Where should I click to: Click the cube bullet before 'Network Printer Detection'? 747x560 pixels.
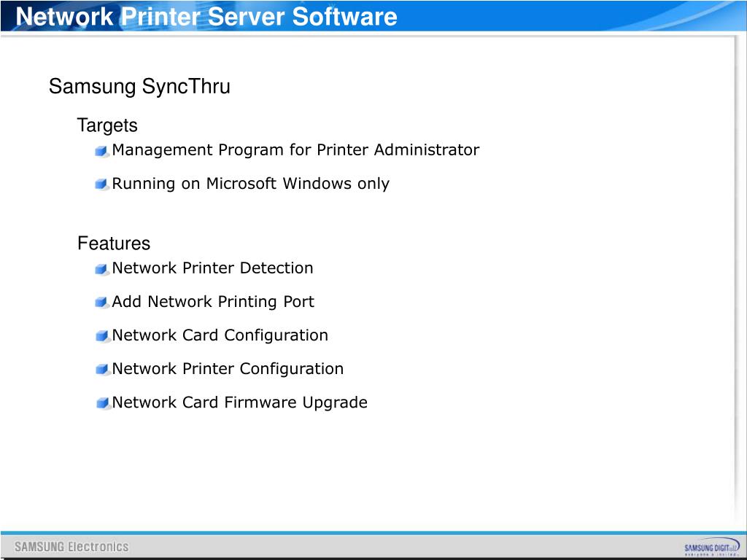pos(102,270)
